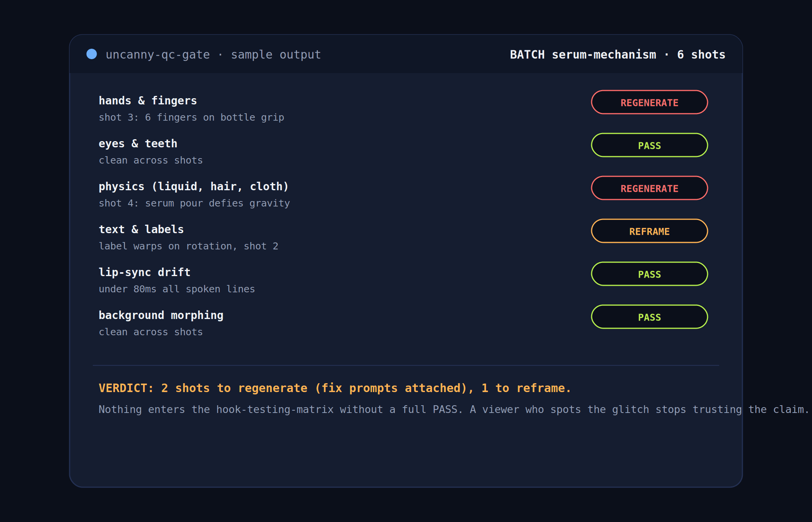Screen dimensions: 812x522
Task: Click REFRAME for text & labels
Action: pos(649,231)
